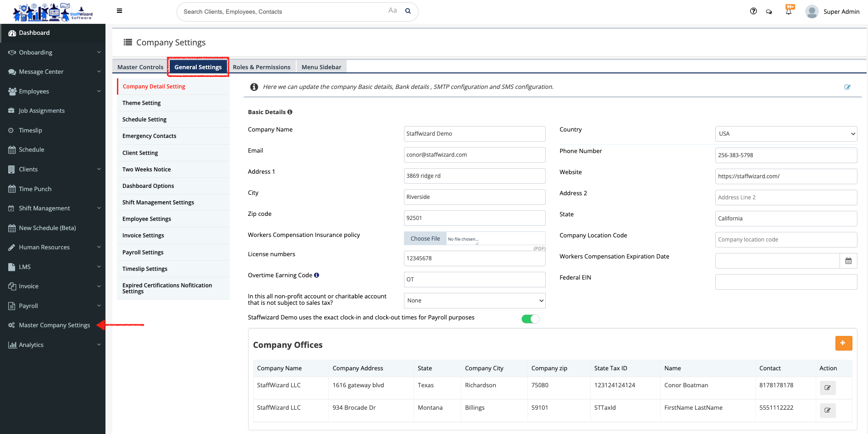
Task: Open the non-profit account None dropdown
Action: (x=475, y=301)
